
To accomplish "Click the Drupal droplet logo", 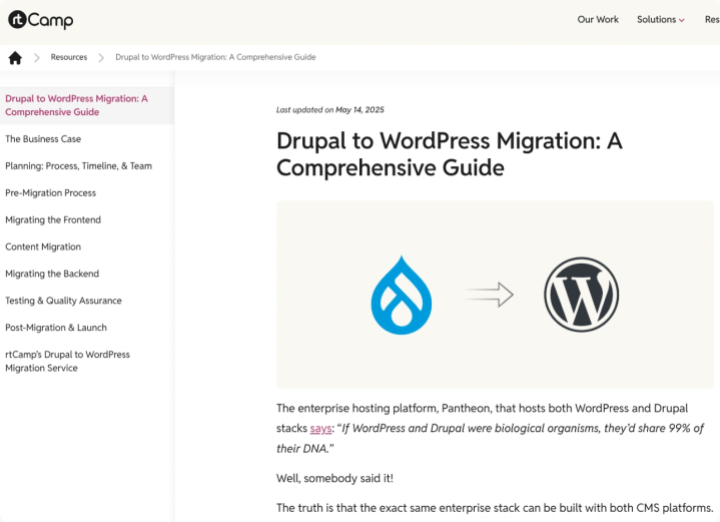I will 400,295.
